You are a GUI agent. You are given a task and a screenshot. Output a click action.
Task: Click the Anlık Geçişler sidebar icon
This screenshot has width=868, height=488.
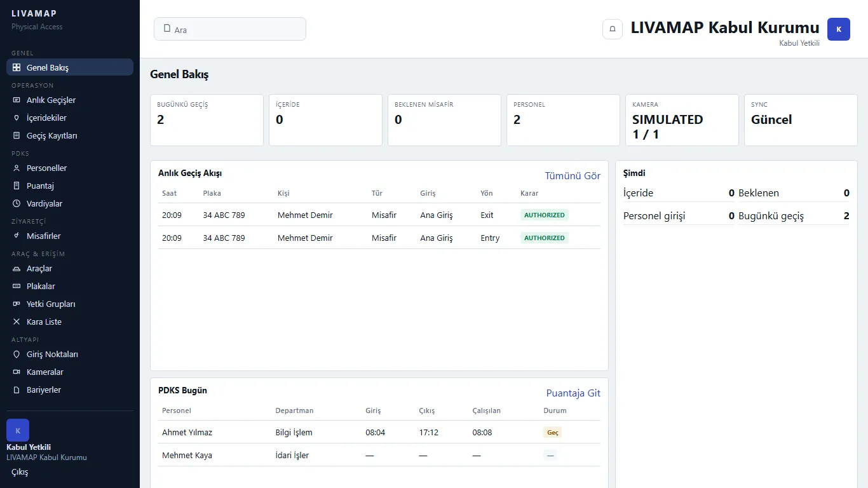[x=17, y=100]
